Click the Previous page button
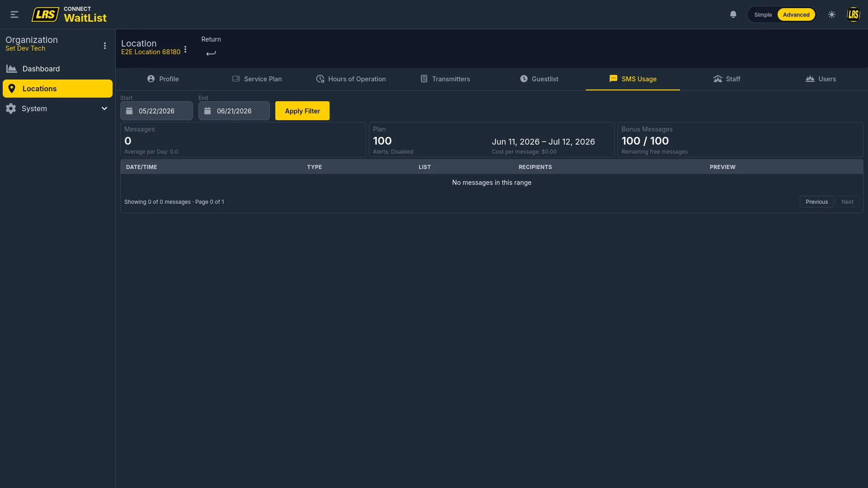The width and height of the screenshot is (868, 488). pyautogui.click(x=816, y=202)
